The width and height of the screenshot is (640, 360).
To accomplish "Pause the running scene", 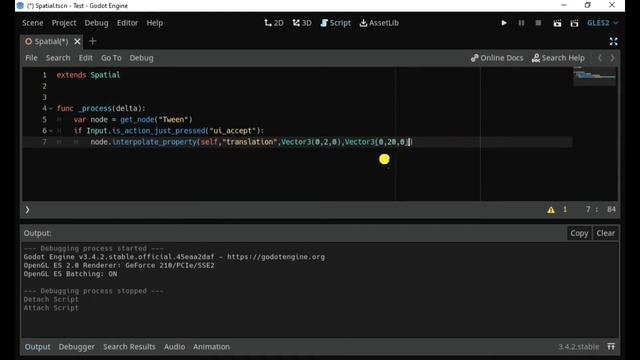I will (521, 23).
